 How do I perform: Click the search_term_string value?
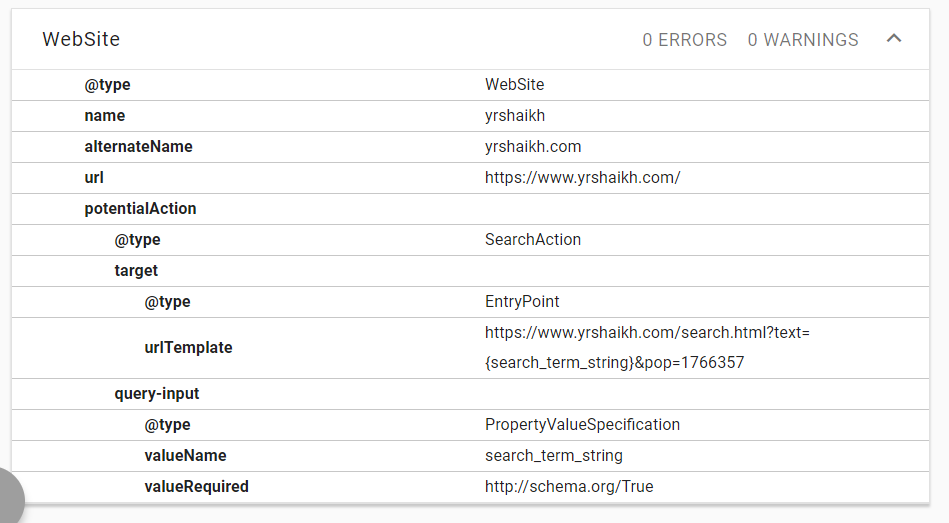tap(553, 456)
